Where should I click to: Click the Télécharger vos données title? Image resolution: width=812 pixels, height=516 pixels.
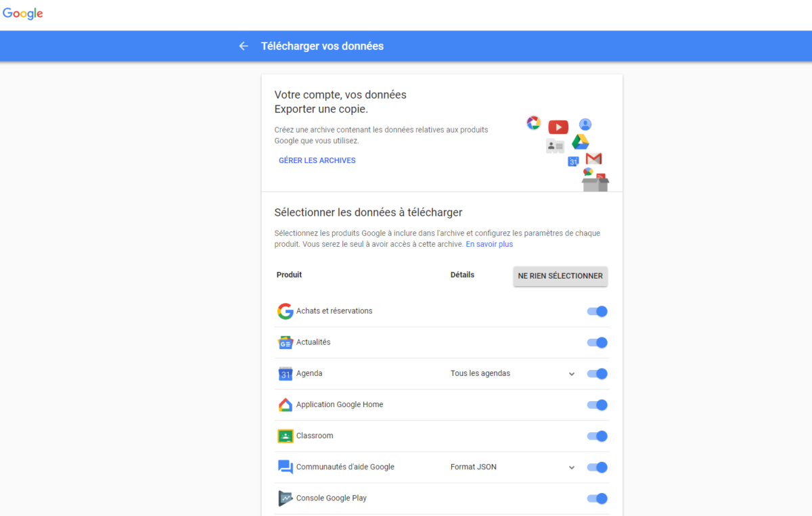point(322,46)
